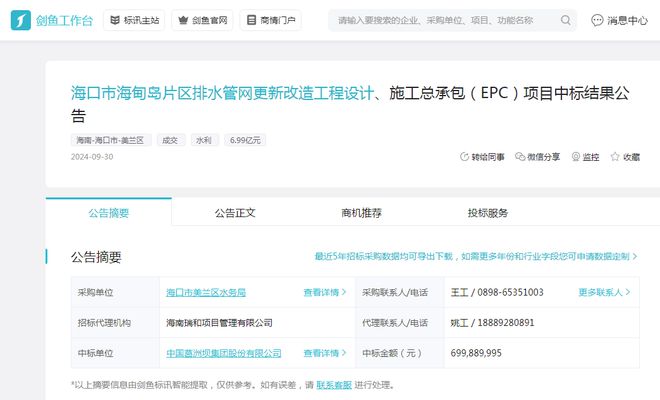
Task: Select the 成交 tag
Action: point(171,140)
